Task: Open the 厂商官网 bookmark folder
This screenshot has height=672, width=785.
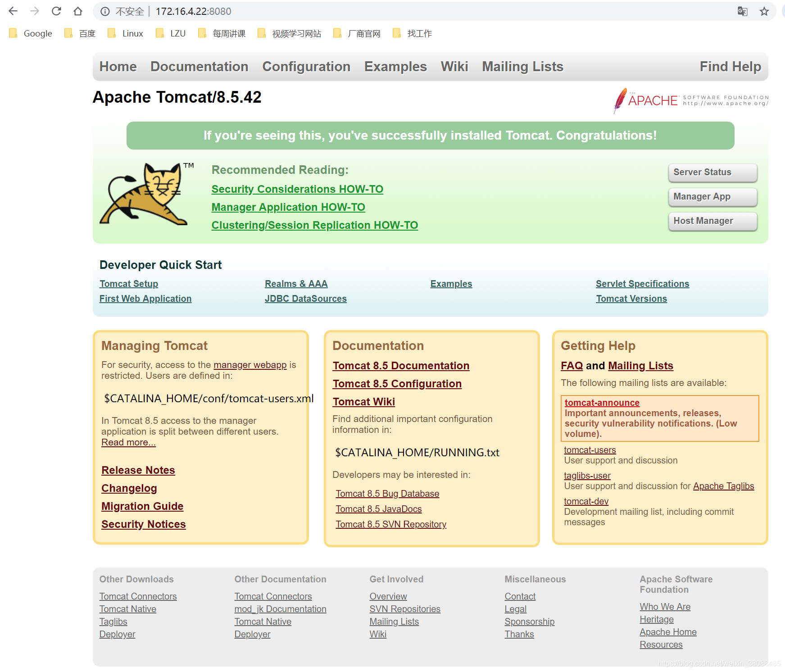Action: 357,33
